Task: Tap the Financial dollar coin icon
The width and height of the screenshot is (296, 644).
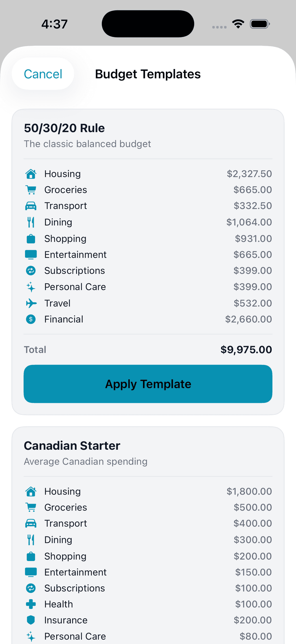Action: [31, 319]
